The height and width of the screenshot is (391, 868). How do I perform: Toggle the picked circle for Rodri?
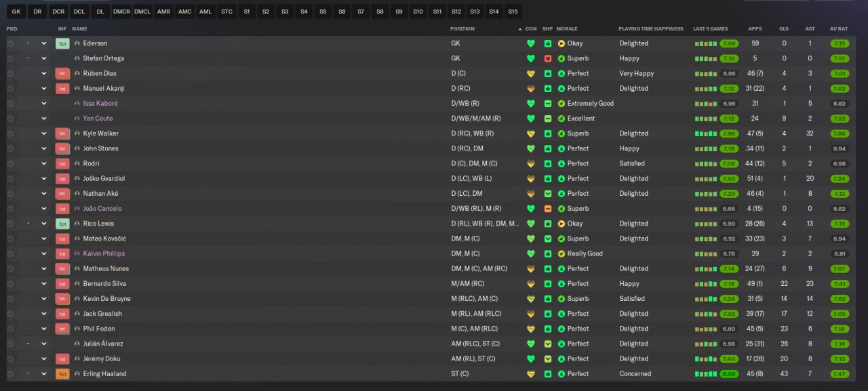click(10, 164)
